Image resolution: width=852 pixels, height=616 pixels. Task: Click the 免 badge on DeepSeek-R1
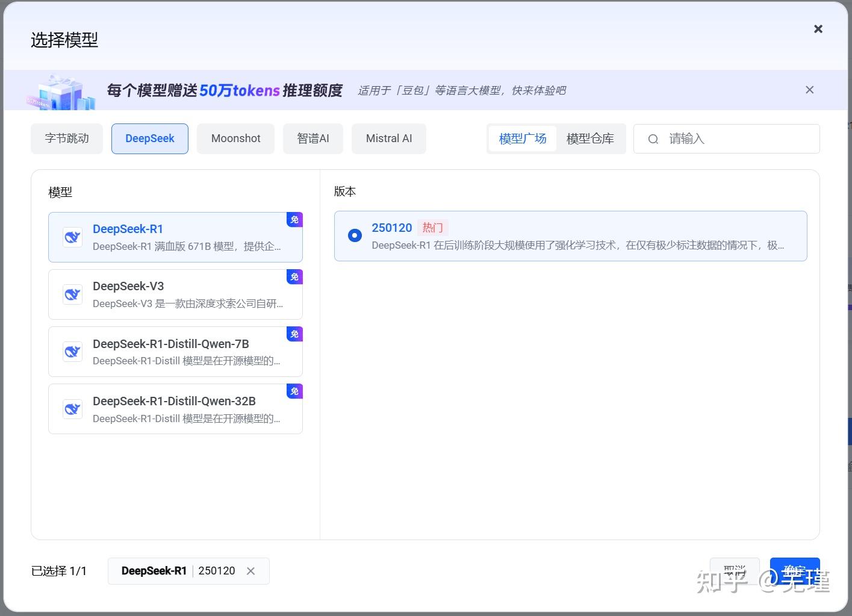[294, 220]
